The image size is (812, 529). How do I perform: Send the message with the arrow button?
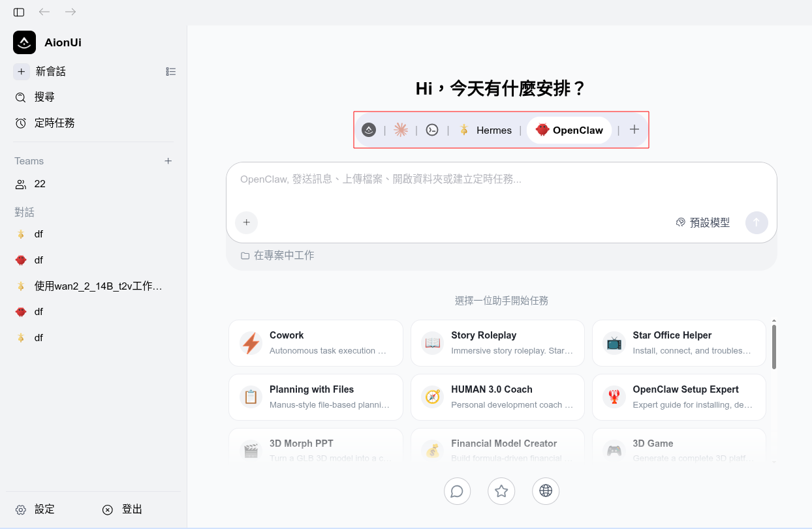757,222
